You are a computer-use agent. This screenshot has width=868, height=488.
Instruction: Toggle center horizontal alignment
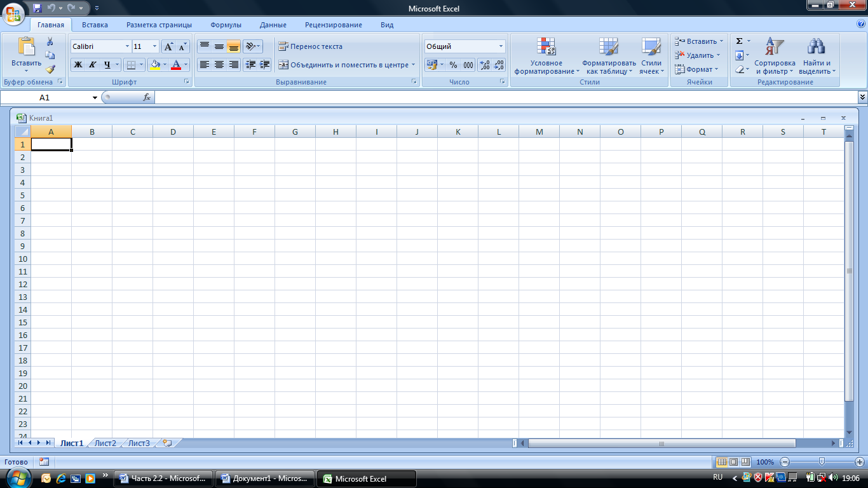coord(219,65)
